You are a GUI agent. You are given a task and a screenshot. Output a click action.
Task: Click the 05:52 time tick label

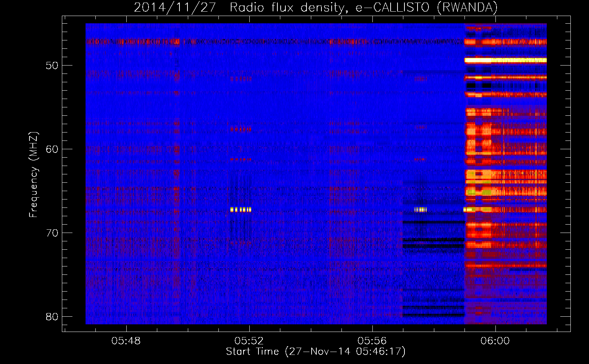pos(249,341)
